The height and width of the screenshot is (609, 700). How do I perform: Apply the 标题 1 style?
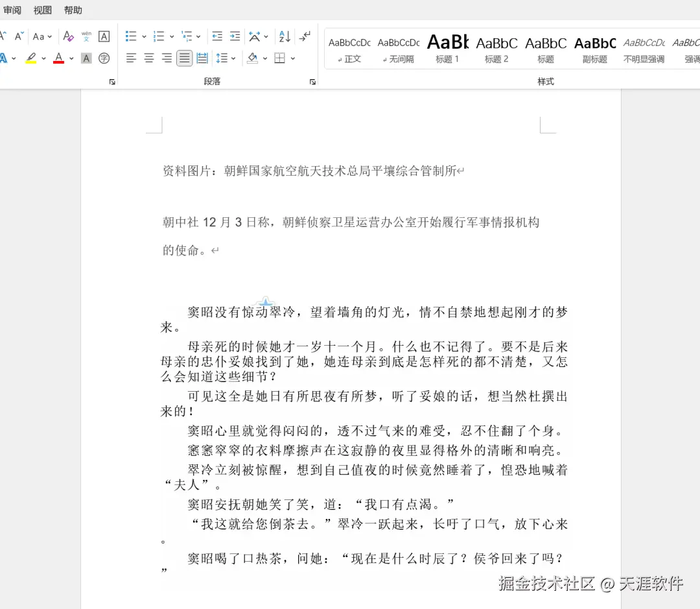[447, 49]
